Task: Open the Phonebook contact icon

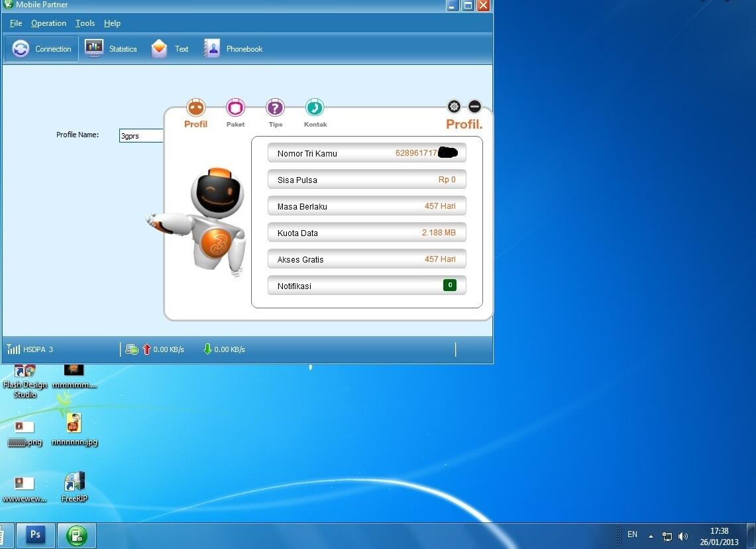Action: click(211, 48)
